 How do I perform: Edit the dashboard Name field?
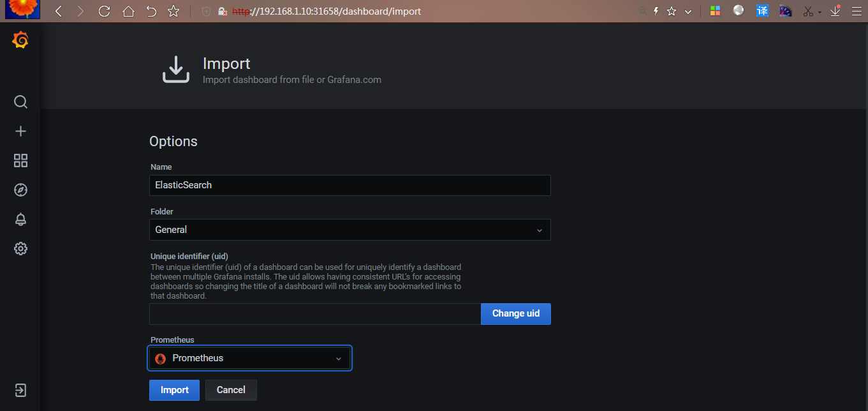click(349, 185)
